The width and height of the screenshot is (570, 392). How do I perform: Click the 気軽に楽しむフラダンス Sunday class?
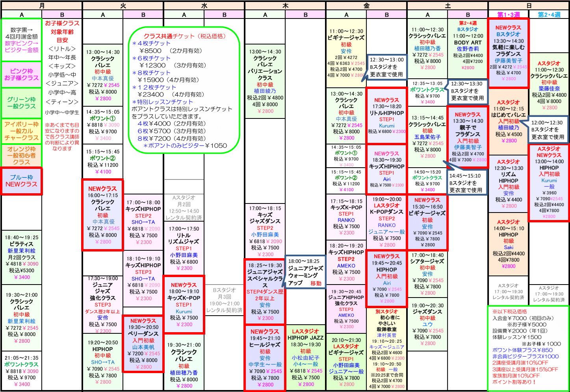(x=508, y=53)
